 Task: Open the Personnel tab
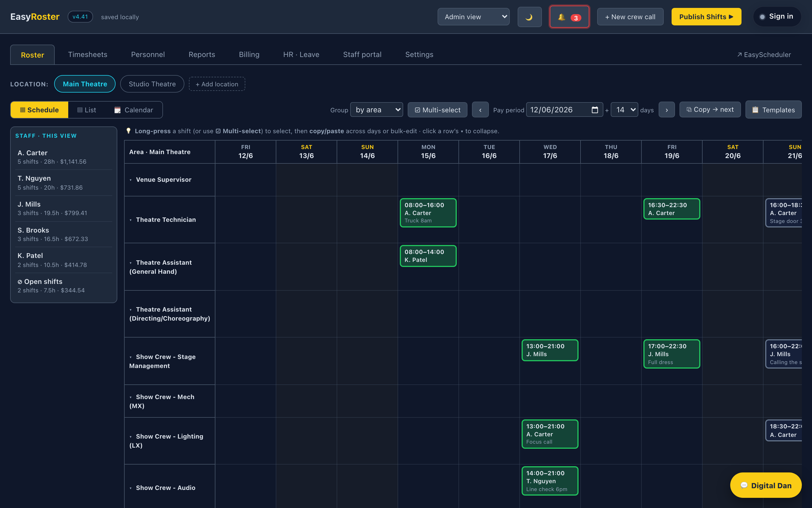click(x=148, y=54)
